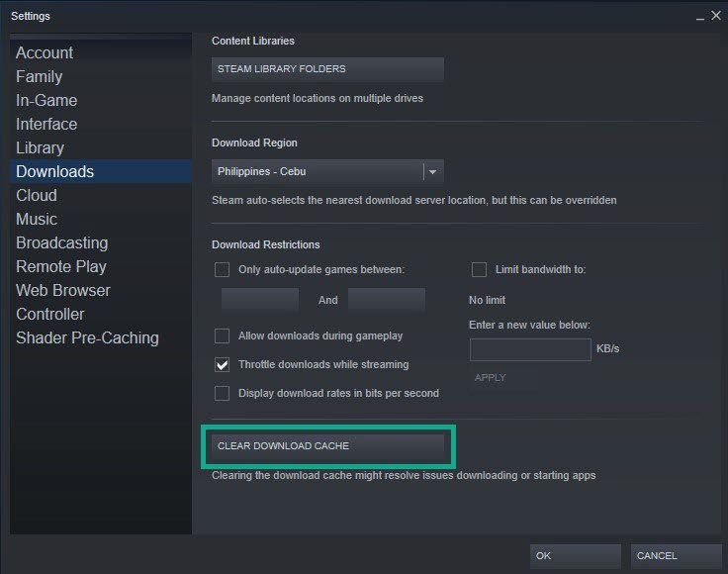This screenshot has width=728, height=574.
Task: Click the 'Clearing the download cache' description
Action: click(404, 476)
